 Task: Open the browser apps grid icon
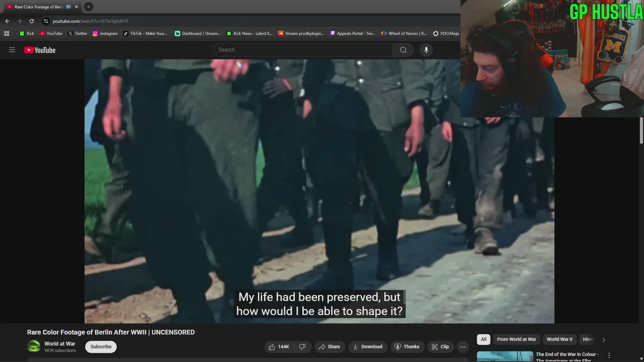tap(7, 34)
